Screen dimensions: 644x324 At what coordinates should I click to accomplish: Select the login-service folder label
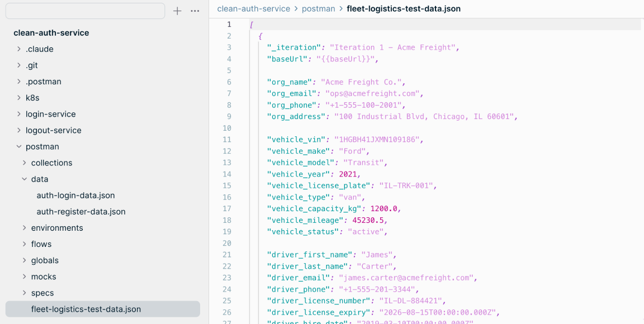(50, 114)
